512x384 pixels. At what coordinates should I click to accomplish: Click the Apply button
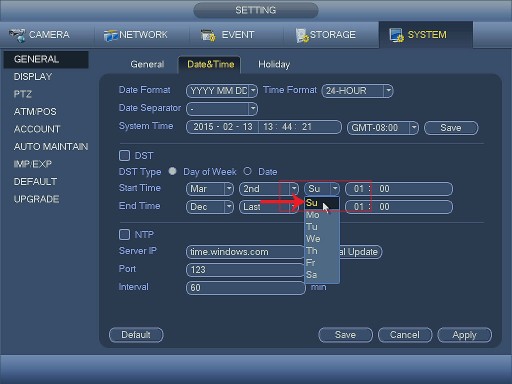[x=464, y=335]
